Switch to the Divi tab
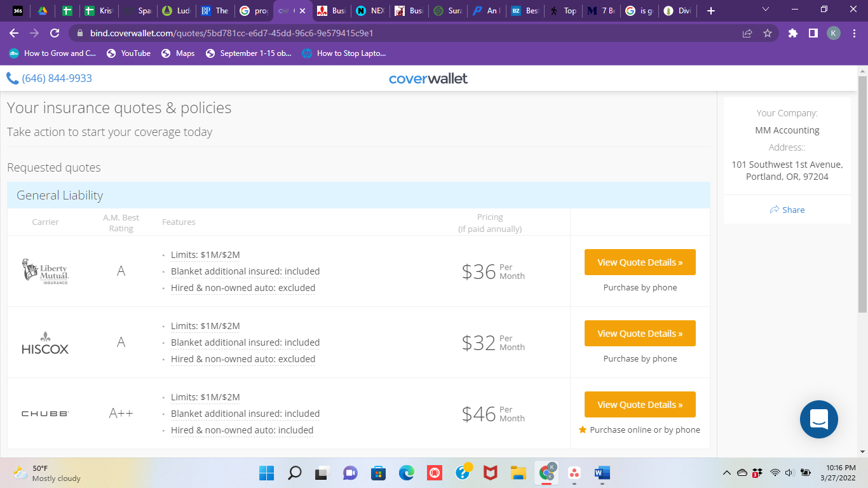The image size is (868, 488). tap(677, 11)
